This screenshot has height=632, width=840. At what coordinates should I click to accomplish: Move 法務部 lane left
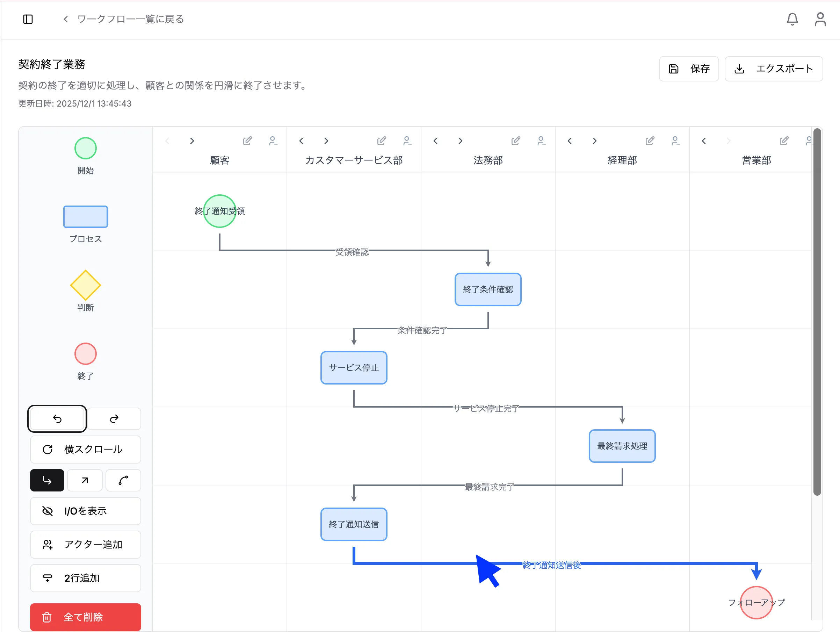436,141
